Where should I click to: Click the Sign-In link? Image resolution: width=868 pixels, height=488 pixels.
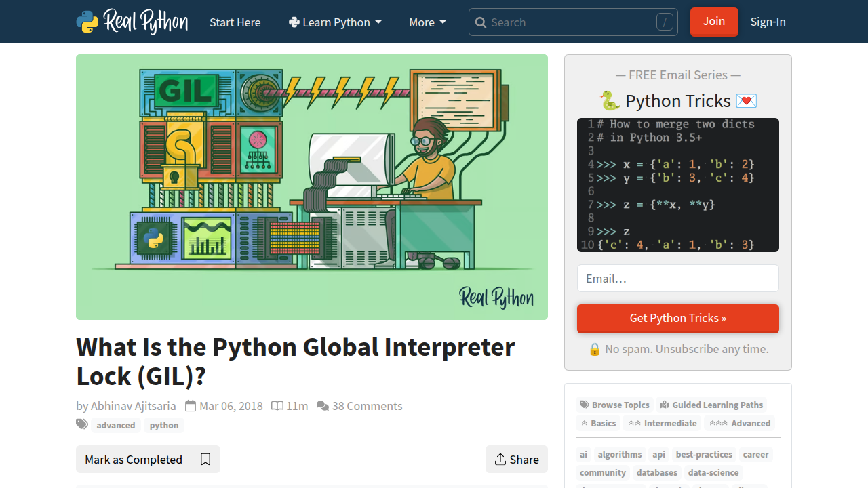click(x=768, y=22)
